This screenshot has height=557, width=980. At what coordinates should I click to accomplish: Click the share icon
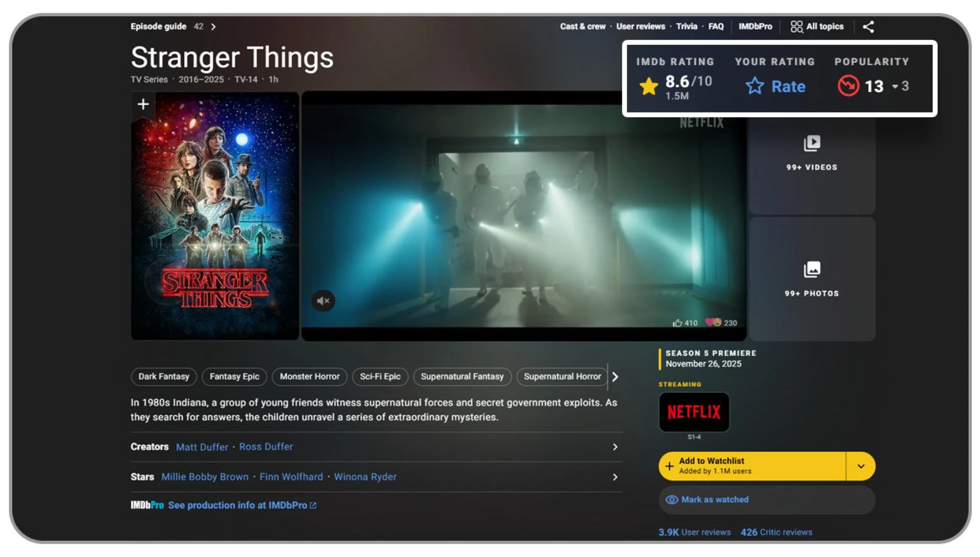[x=868, y=27]
